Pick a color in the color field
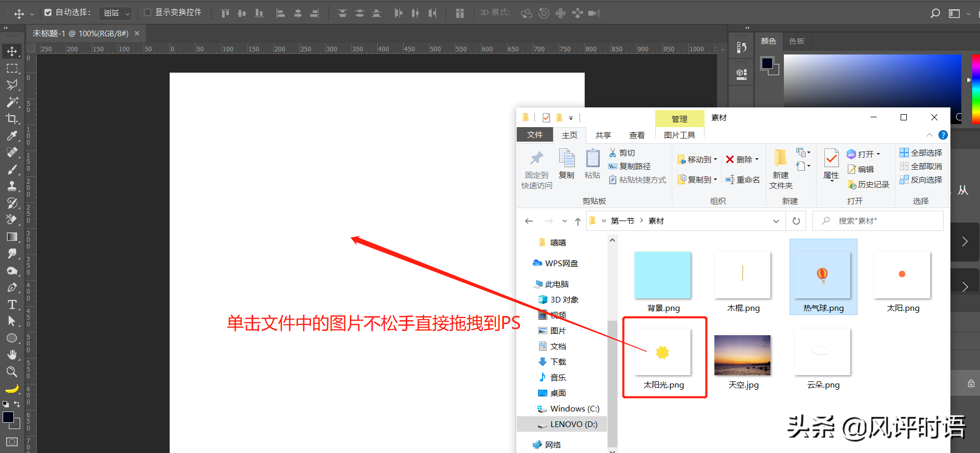This screenshot has height=453, width=980. pyautogui.click(x=872, y=81)
